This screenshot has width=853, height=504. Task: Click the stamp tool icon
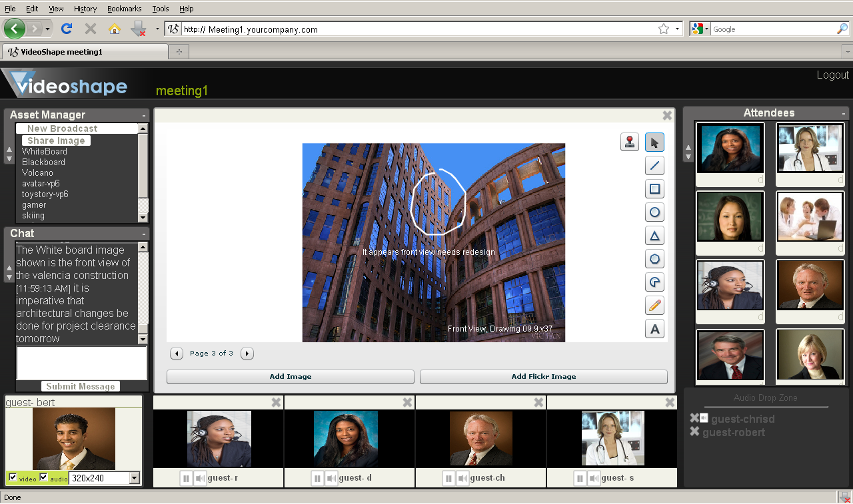pyautogui.click(x=629, y=142)
